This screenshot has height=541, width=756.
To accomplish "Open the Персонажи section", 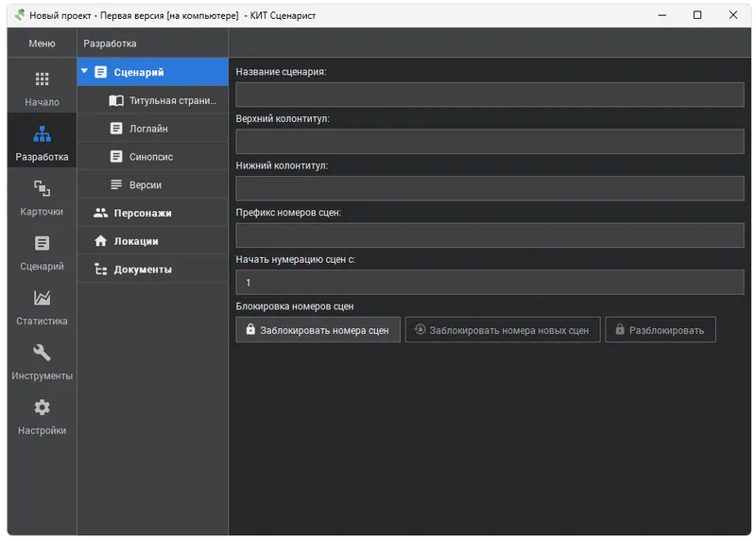I will pos(152,213).
